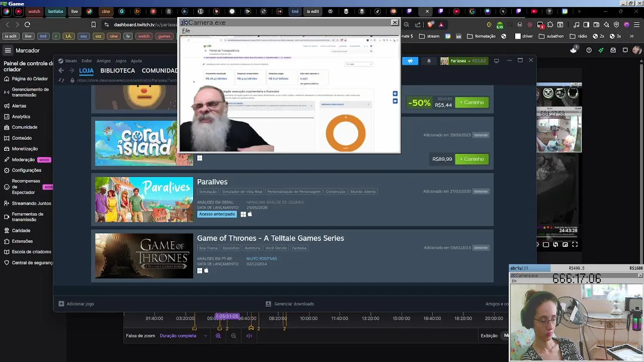The height and width of the screenshot is (362, 644).
Task: Click the site settings icon in address bar
Action: 106,24
